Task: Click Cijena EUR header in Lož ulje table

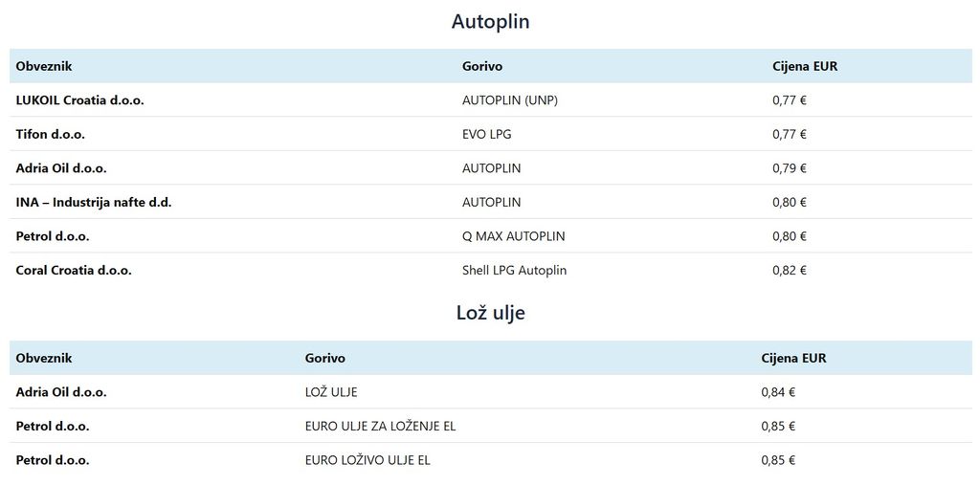Action: [x=793, y=358]
